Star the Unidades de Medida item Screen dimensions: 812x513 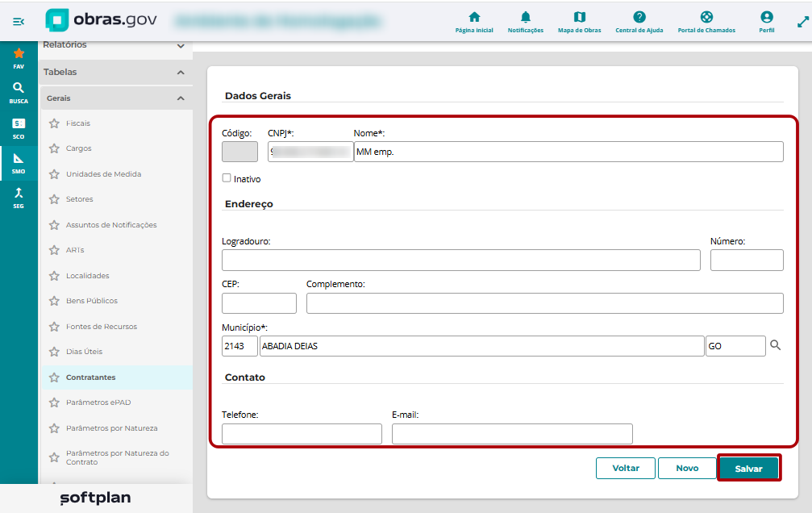click(54, 174)
